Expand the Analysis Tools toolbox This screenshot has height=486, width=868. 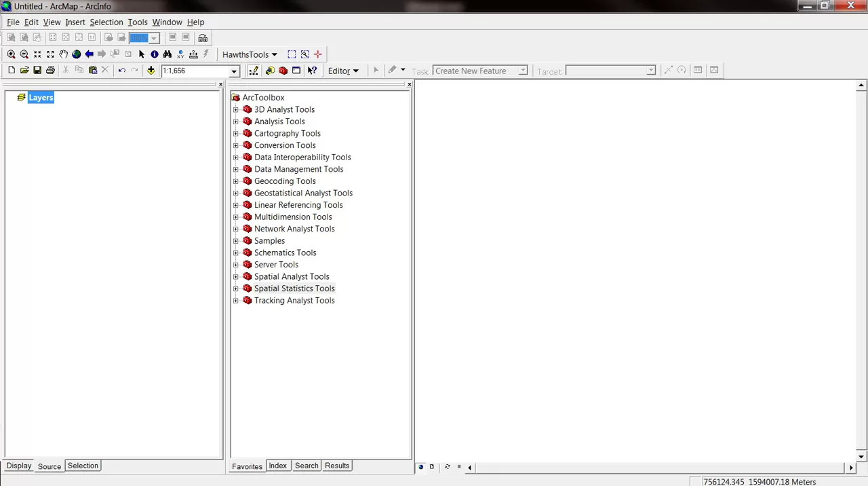[x=236, y=121]
